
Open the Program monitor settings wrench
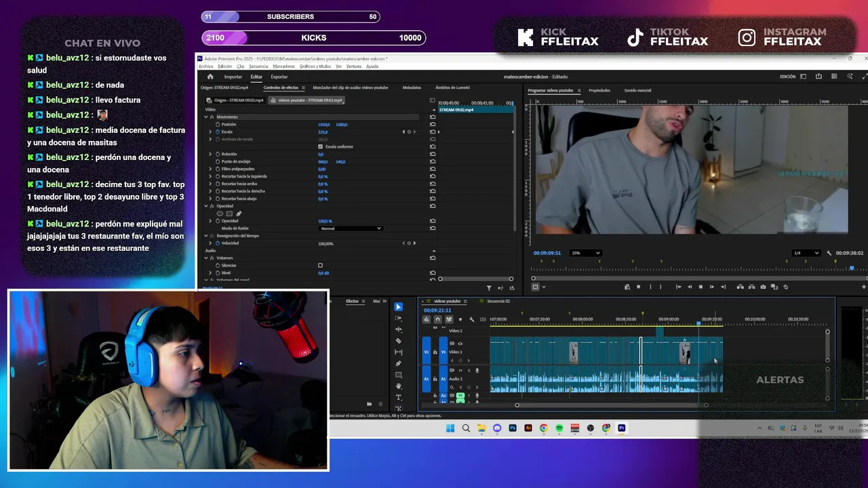tap(829, 253)
